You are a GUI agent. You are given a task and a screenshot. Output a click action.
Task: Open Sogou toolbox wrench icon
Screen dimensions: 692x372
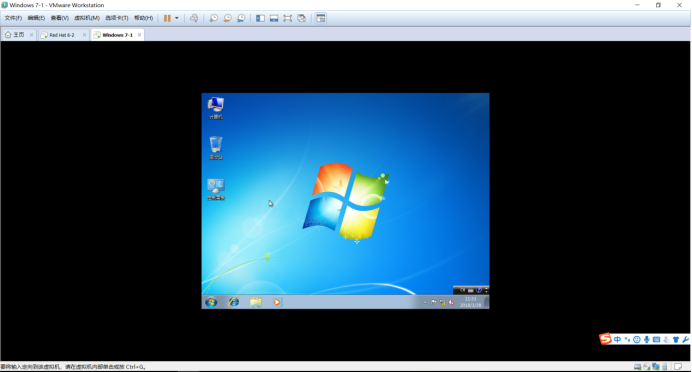click(x=685, y=339)
